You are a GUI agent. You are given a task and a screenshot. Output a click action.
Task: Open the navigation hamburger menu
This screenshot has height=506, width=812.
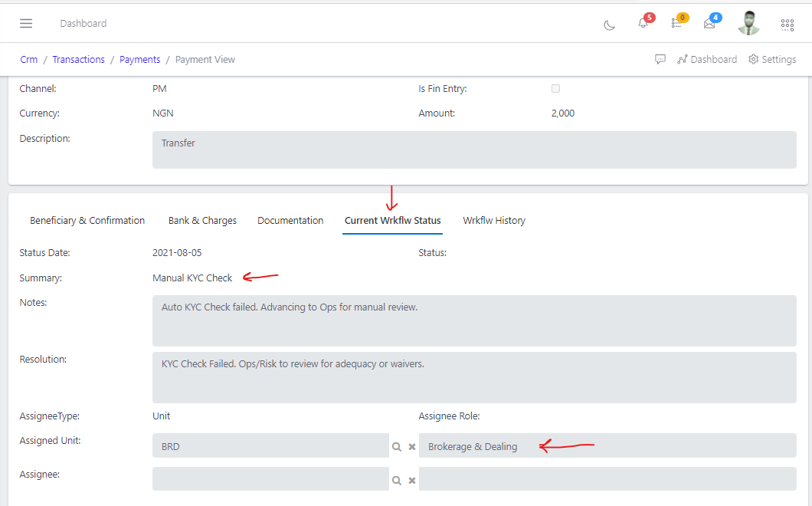26,23
